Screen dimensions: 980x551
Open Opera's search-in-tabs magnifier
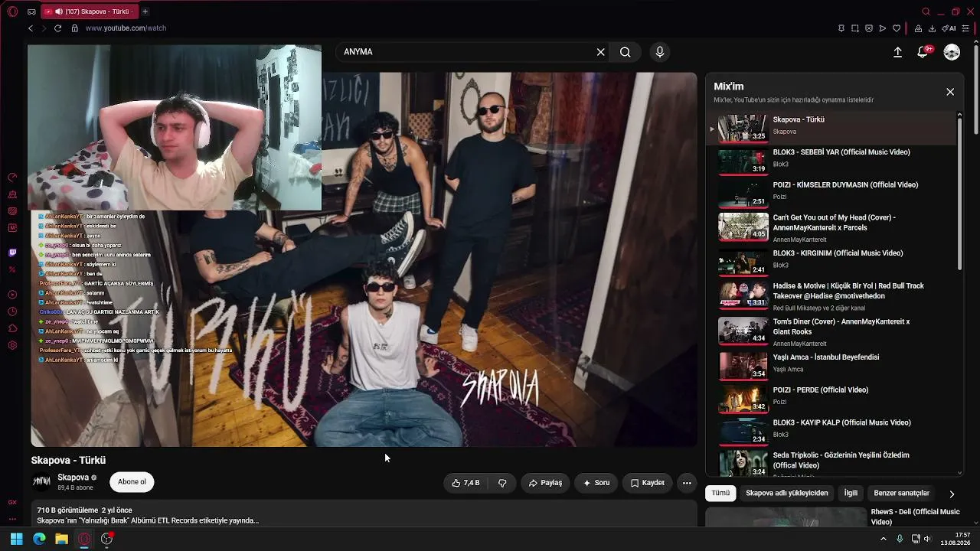pyautogui.click(x=926, y=11)
